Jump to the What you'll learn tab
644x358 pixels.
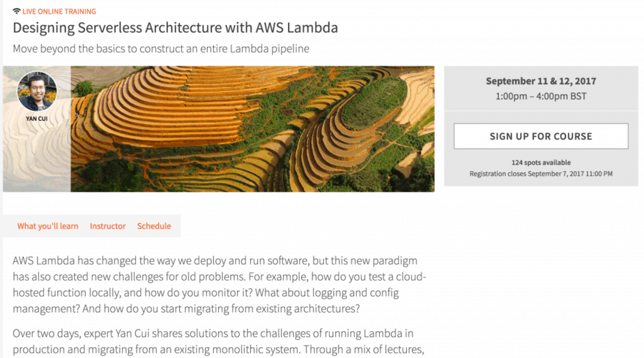pyautogui.click(x=47, y=226)
